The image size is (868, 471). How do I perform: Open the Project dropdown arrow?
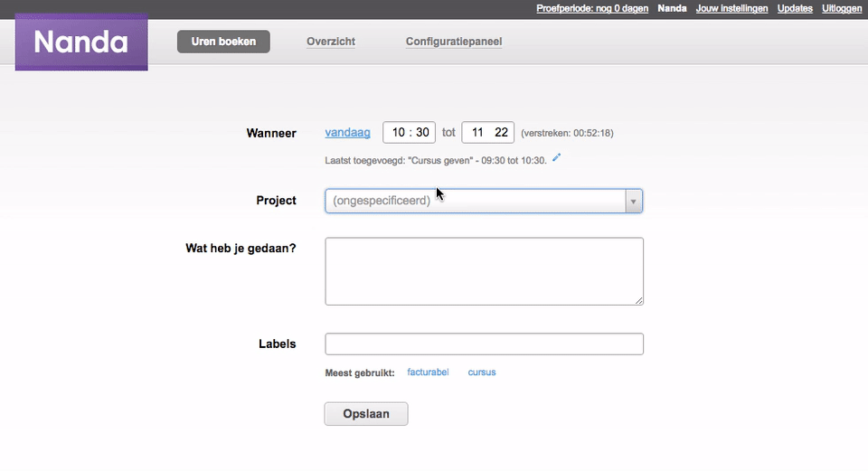(633, 202)
